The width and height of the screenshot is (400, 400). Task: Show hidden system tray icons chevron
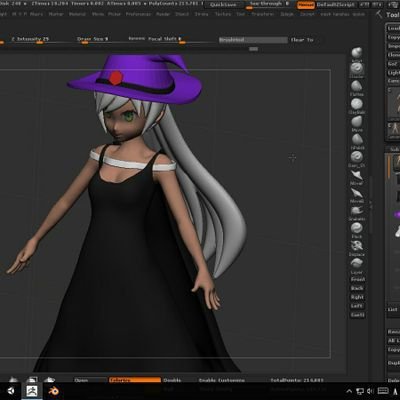[349, 391]
